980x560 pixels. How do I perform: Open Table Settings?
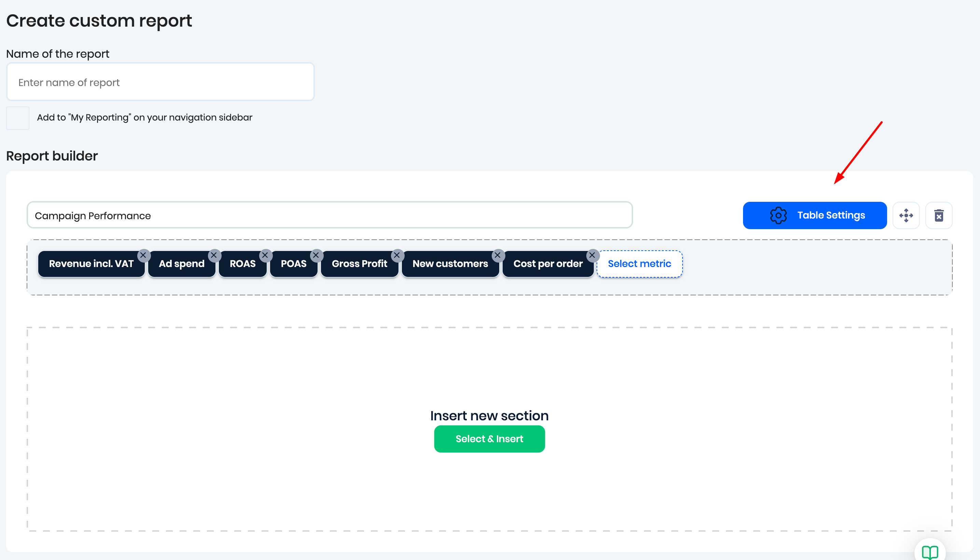click(830, 215)
